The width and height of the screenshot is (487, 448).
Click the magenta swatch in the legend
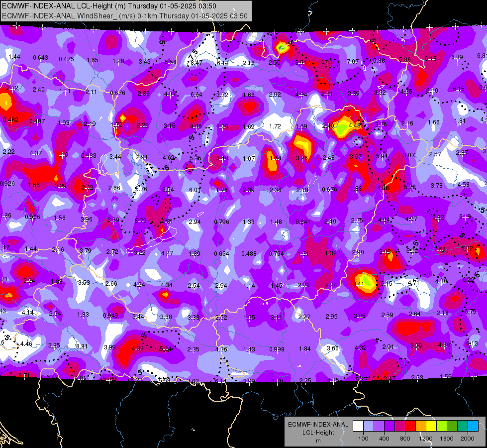(x=400, y=426)
